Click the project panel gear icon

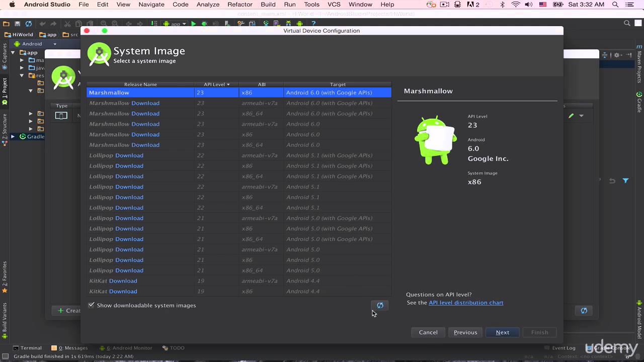(616, 55)
